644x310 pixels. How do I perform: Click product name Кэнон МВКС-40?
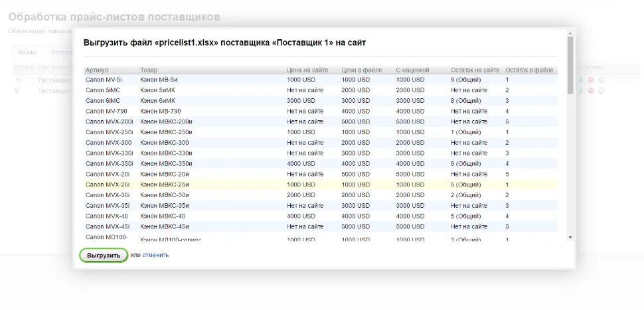(x=163, y=216)
